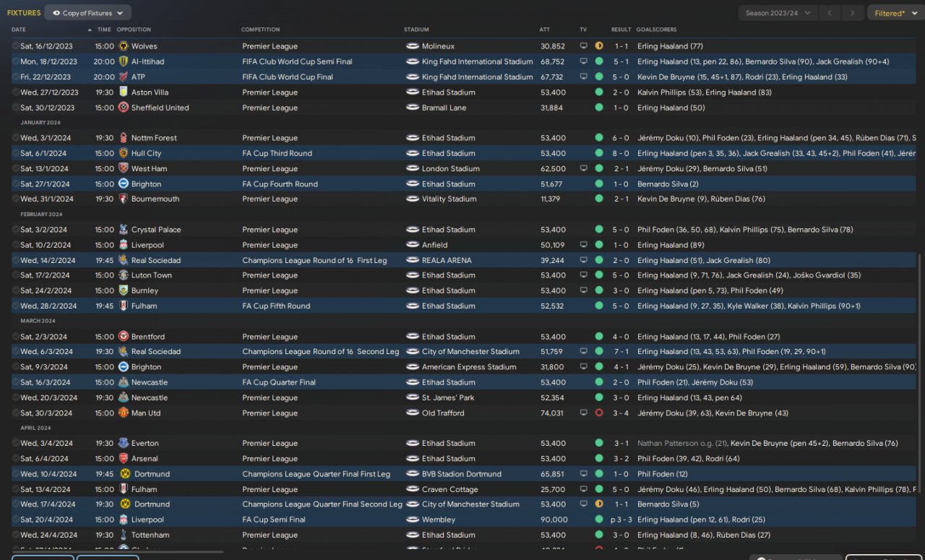The height and width of the screenshot is (560, 925).
Task: Click the TV icon in the Al-Ittihad row
Action: (584, 61)
